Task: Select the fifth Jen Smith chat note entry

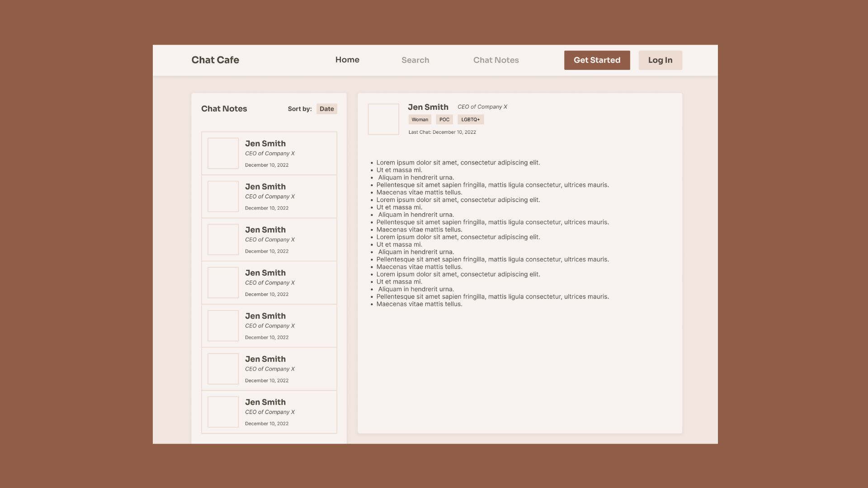Action: tap(269, 326)
